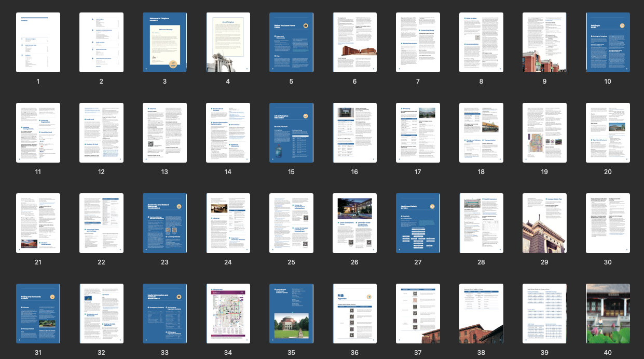Viewport: 644px width, 359px height.
Task: Click page 9 thumbnail with red building
Action: [544, 43]
